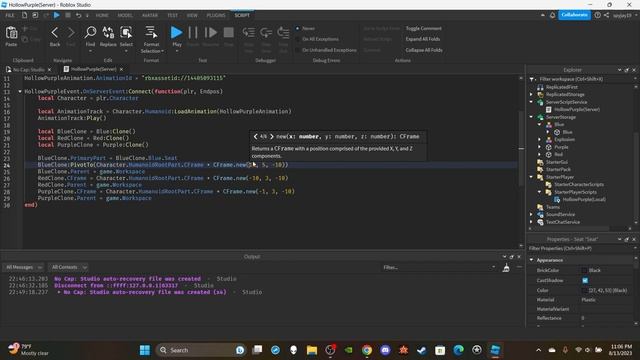Select StarterGui in Explorer
This screenshot has height=360, width=640.
557,162
